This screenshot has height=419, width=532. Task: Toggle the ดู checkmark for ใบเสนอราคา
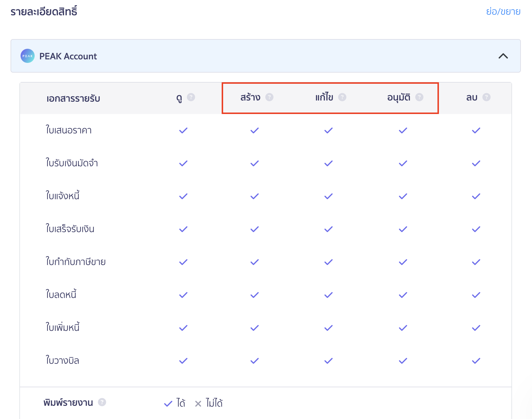tap(183, 130)
